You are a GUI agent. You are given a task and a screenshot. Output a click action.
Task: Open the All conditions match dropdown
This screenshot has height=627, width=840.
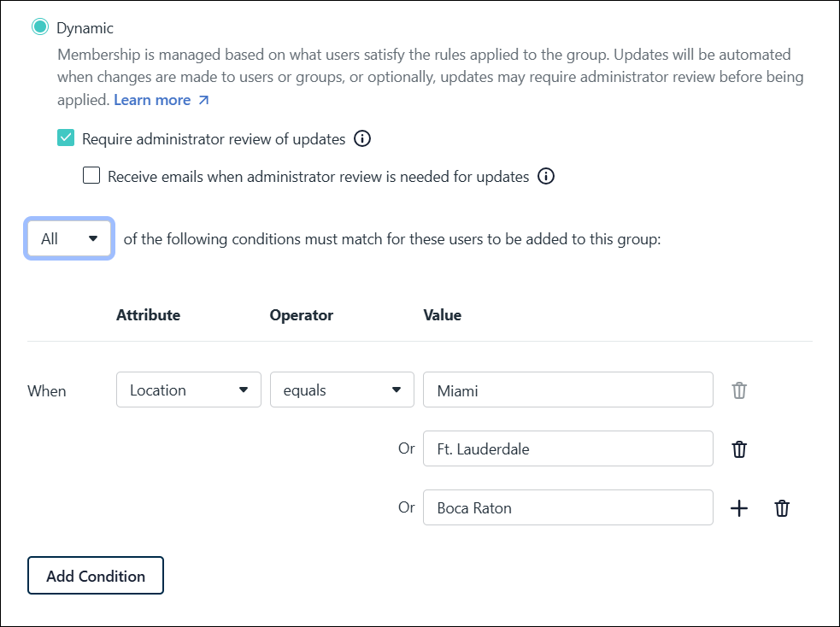tap(69, 239)
